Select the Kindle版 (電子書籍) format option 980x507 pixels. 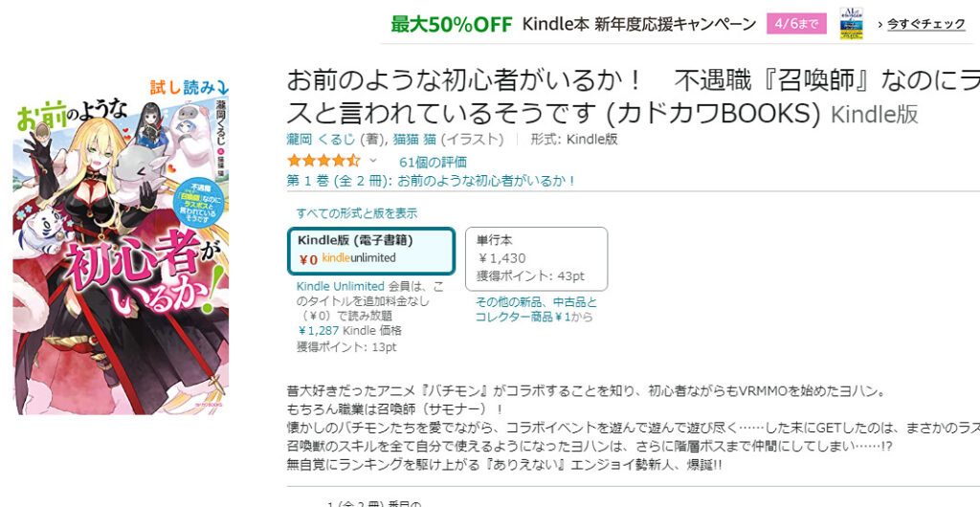[x=370, y=250]
